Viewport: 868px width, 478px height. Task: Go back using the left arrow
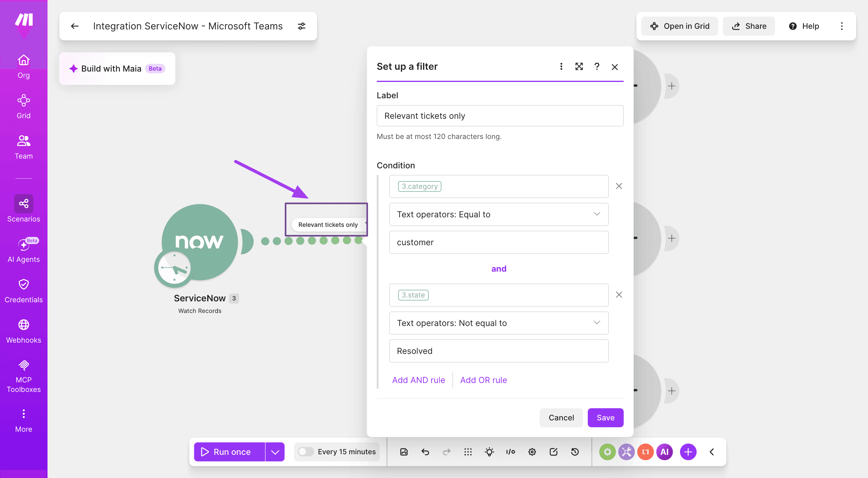point(75,26)
